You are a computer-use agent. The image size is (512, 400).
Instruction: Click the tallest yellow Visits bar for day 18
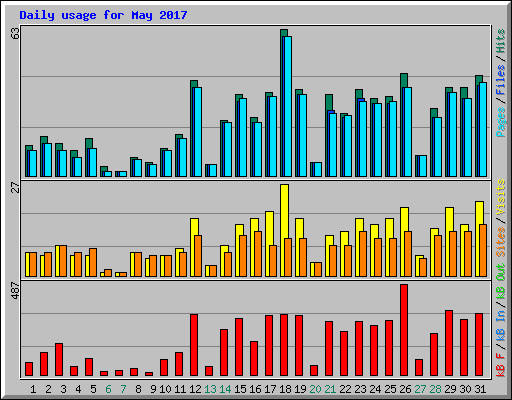tap(284, 230)
